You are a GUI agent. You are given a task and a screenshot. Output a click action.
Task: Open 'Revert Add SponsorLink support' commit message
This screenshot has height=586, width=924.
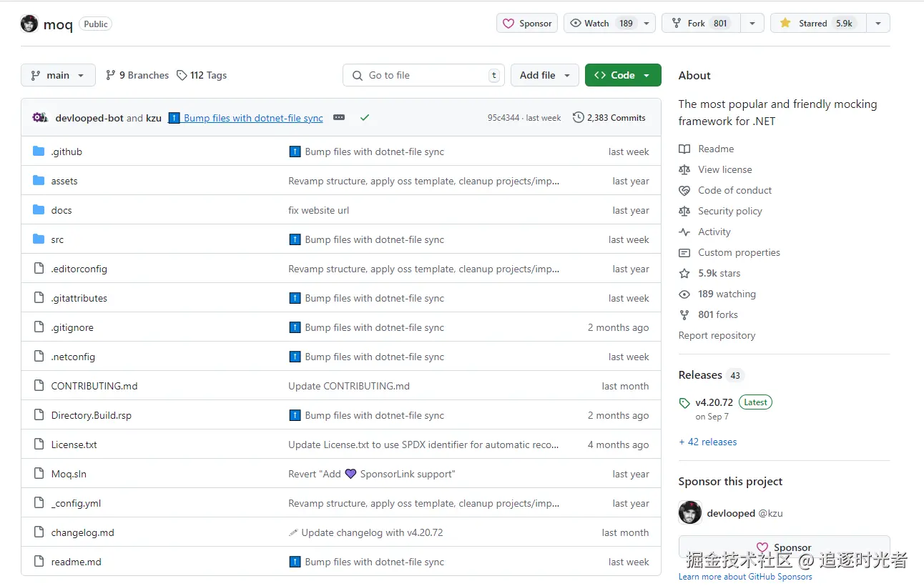coord(372,474)
